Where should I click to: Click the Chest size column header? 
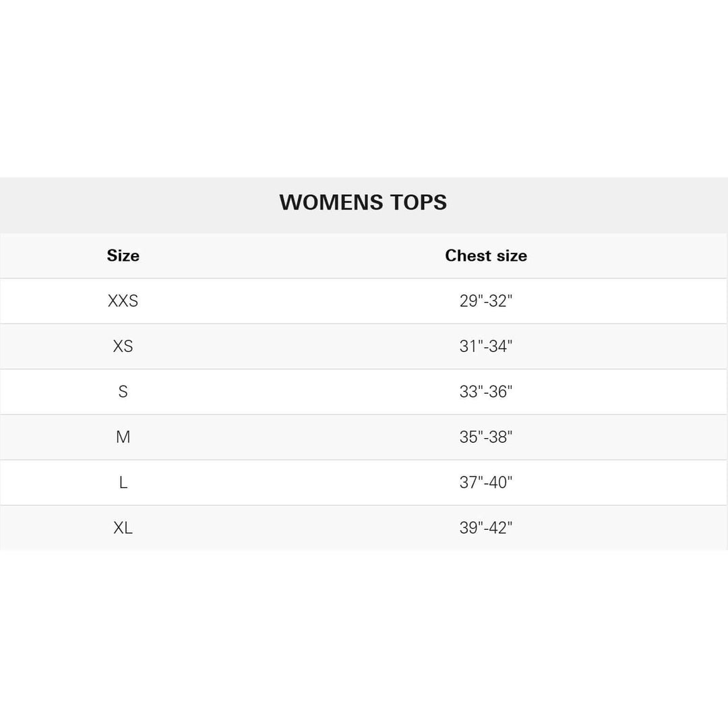click(486, 255)
